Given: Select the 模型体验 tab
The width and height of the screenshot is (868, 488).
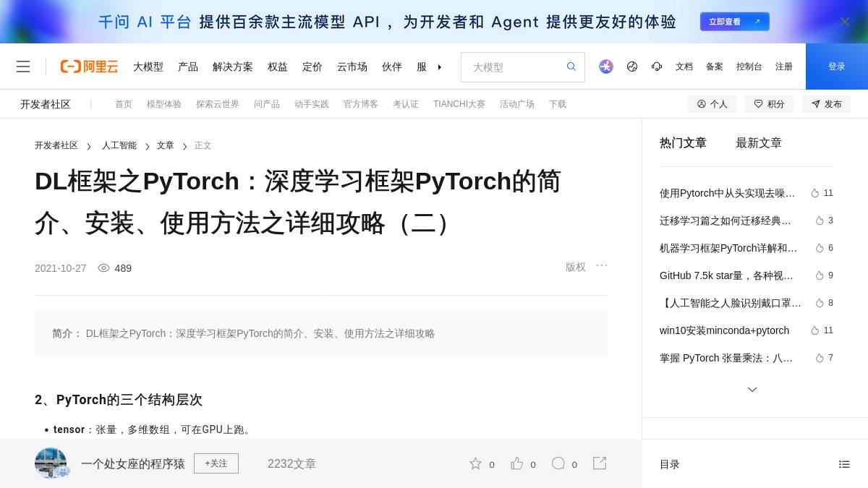Looking at the screenshot, I should [164, 104].
